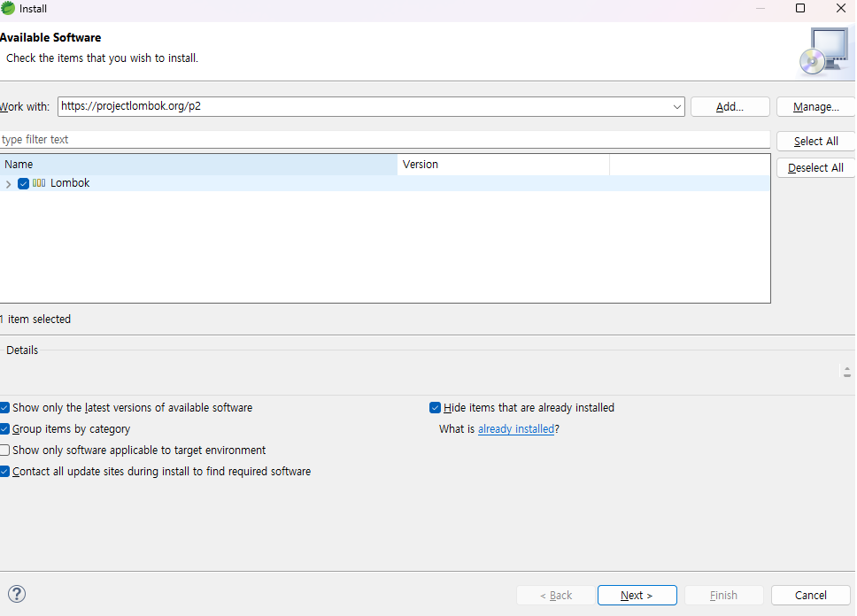Toggle Hide items that are already installed
Viewport: 857px width, 616px height.
pyautogui.click(x=435, y=408)
